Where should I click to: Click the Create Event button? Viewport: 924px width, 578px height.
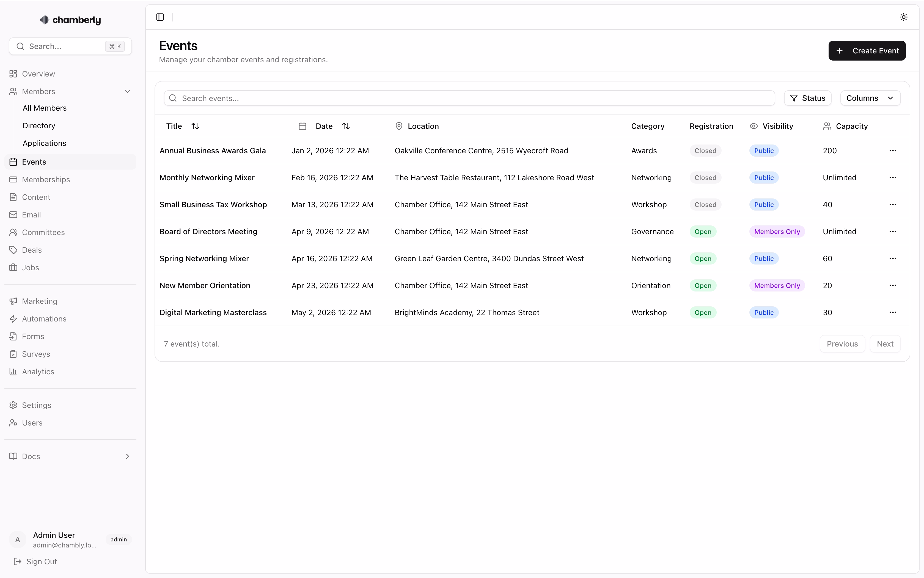point(867,51)
